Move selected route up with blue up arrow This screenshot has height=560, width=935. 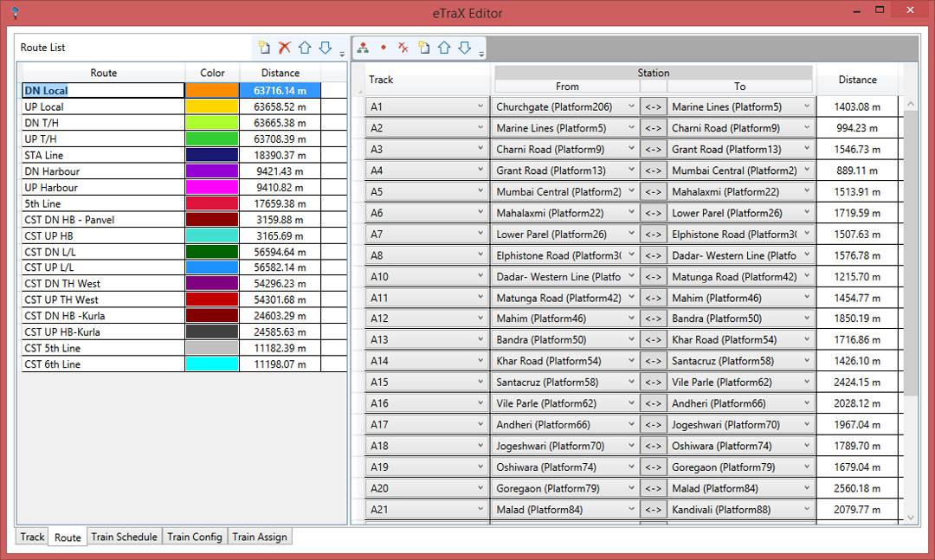(x=305, y=48)
